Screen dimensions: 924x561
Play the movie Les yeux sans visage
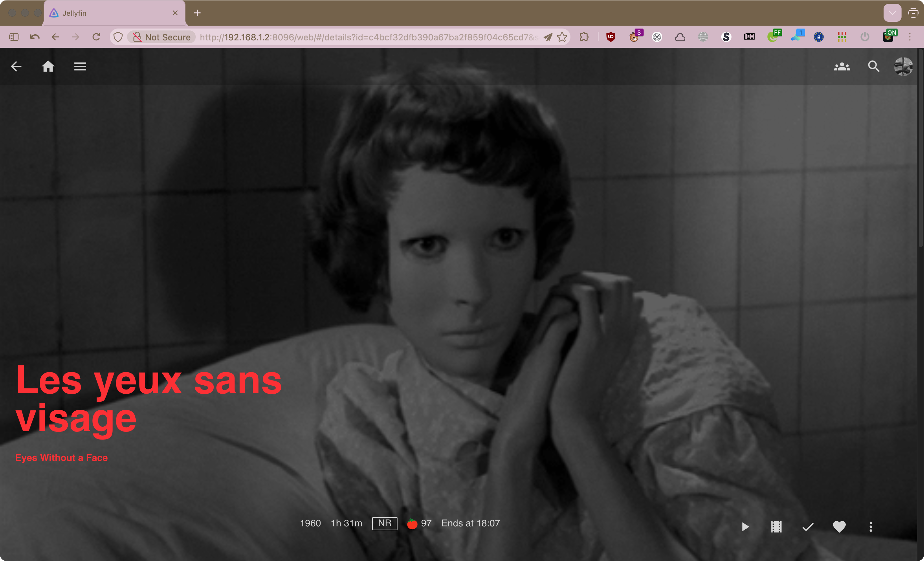point(745,527)
